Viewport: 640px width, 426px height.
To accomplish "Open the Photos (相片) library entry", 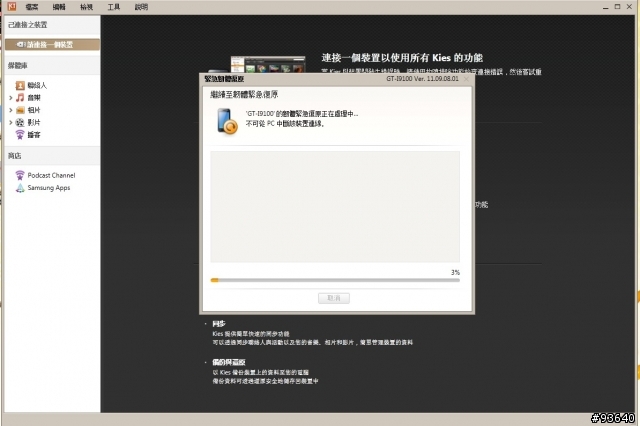I will click(34, 110).
